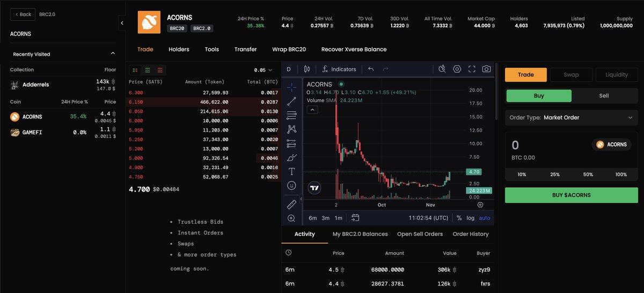Open the Order Type dropdown
Image resolution: width=644 pixels, height=293 pixels.
[572, 118]
